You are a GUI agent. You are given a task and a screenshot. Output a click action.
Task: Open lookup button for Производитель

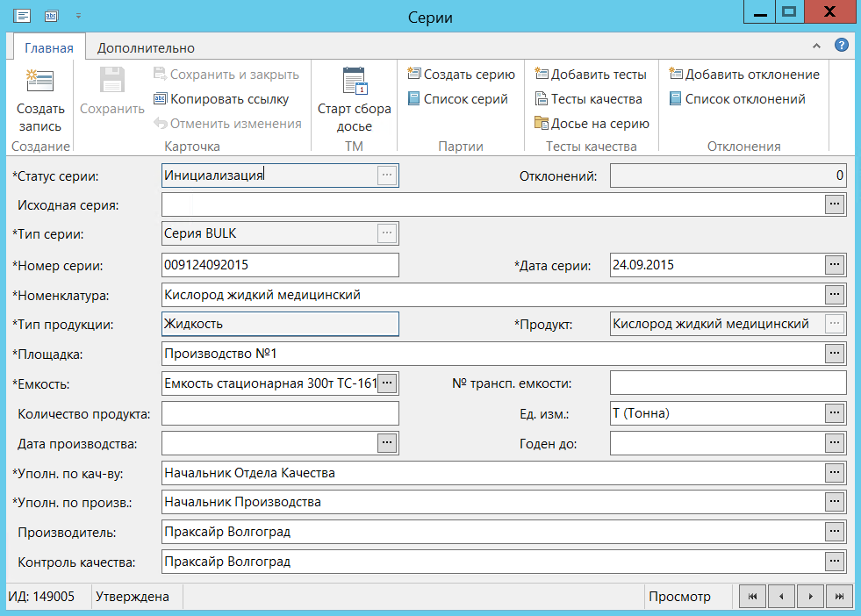835,531
